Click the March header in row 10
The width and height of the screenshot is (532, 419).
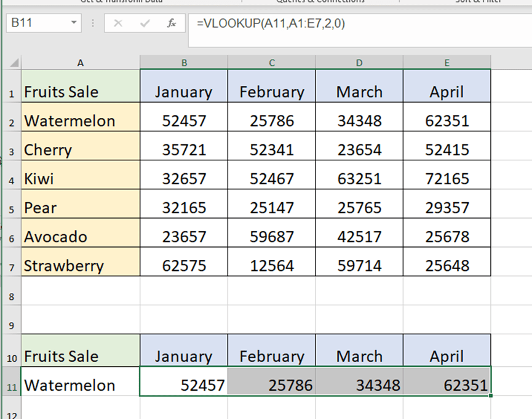[x=359, y=356]
